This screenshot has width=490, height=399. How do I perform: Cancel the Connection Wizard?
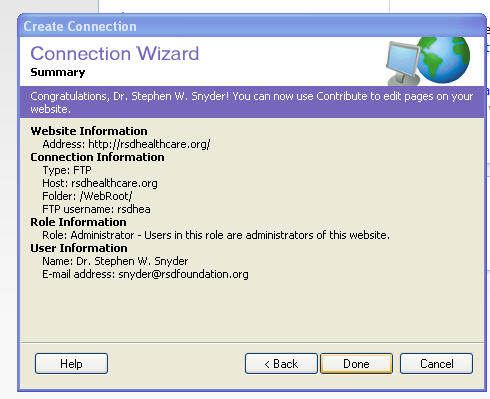436,363
